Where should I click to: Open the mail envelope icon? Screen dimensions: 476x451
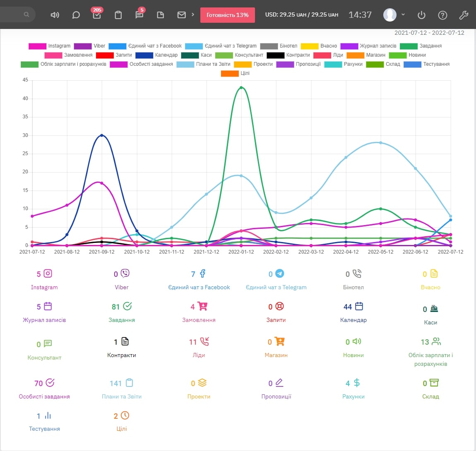(181, 15)
